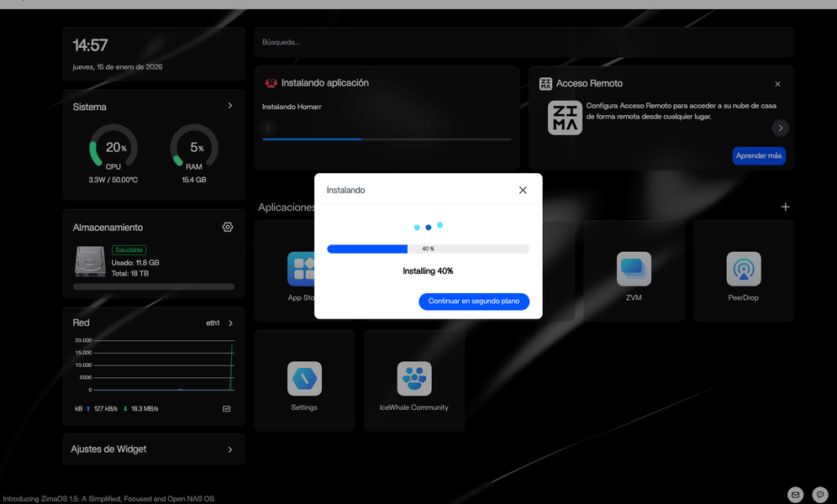Click Continuar en segundo plano button

(474, 301)
